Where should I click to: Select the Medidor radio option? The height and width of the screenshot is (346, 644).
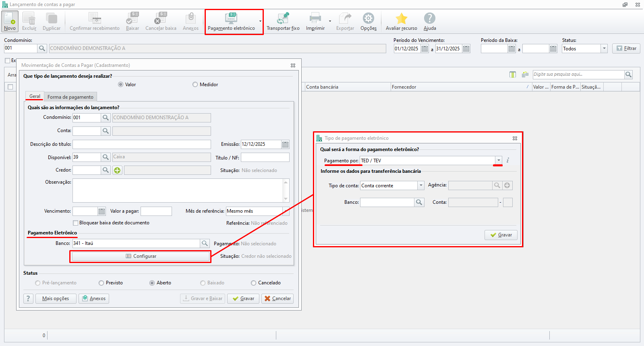click(x=195, y=85)
